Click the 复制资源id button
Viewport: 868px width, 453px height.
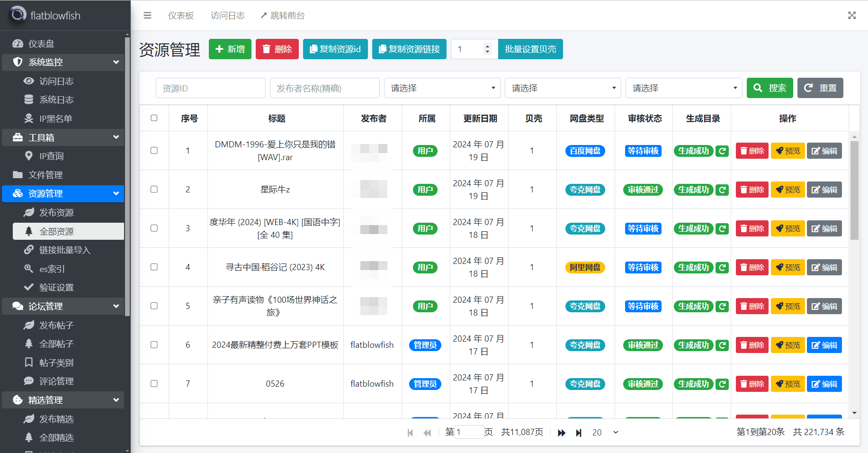tap(335, 49)
